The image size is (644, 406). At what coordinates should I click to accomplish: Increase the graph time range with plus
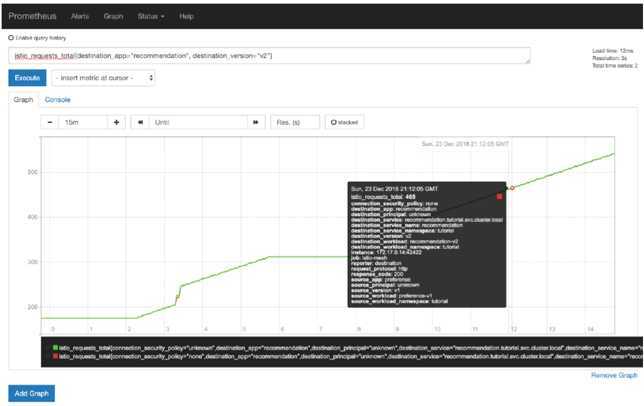tap(117, 122)
